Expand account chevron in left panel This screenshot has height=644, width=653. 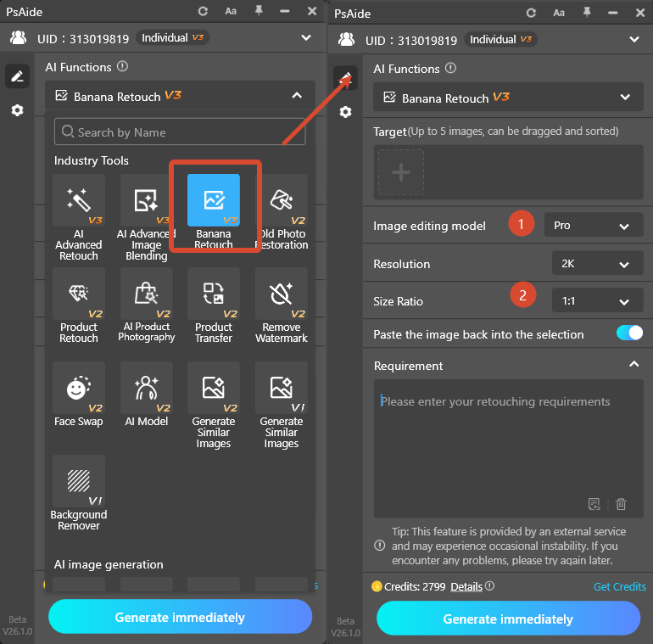306,38
